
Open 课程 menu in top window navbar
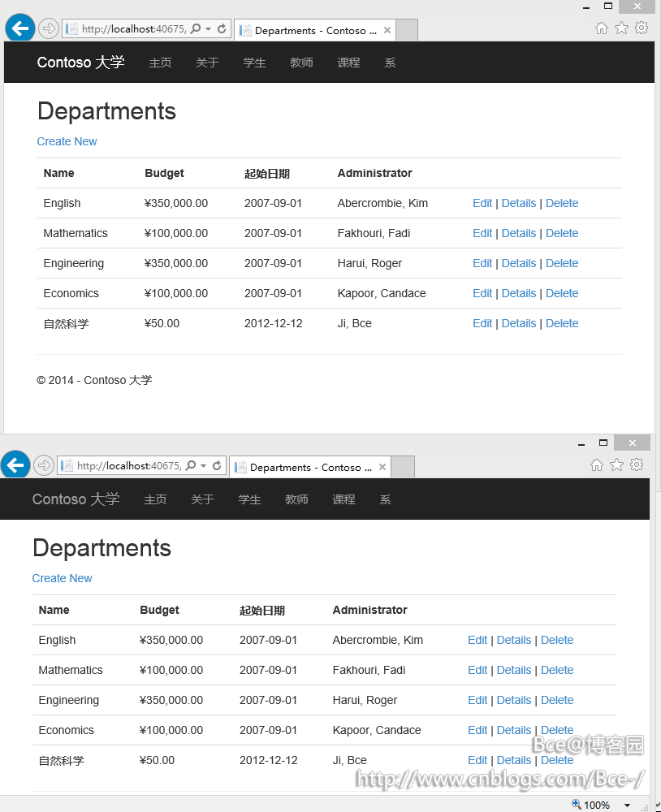point(348,63)
